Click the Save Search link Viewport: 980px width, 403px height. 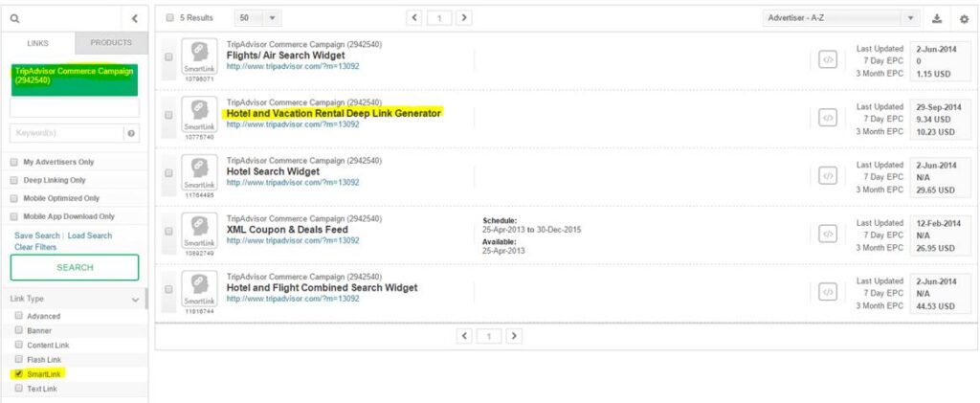tap(37, 235)
